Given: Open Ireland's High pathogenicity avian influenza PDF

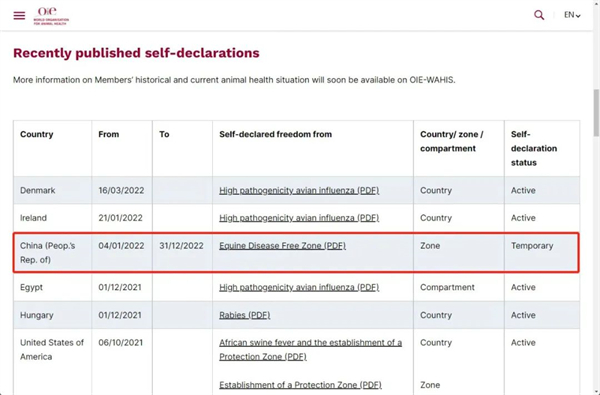Looking at the screenshot, I should pyautogui.click(x=299, y=218).
